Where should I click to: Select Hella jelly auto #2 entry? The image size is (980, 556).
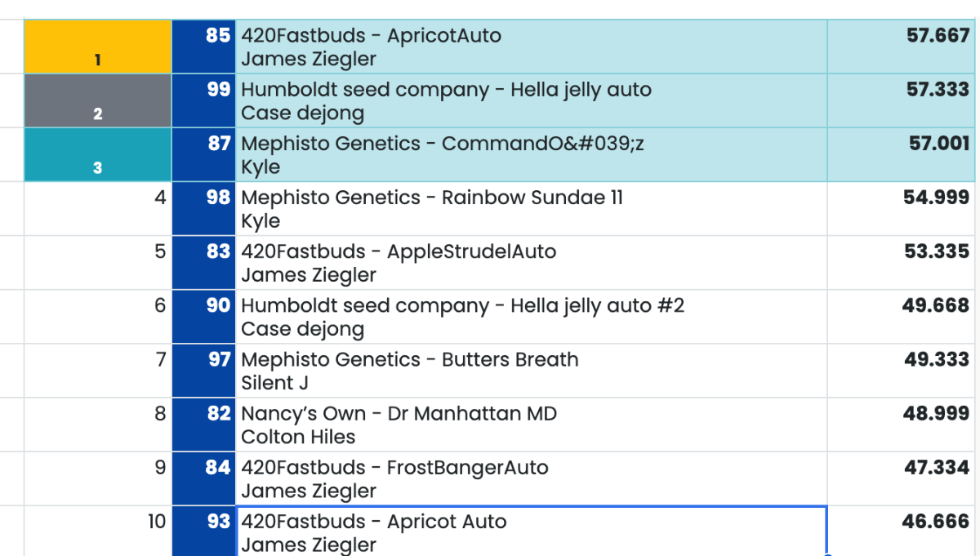531,317
